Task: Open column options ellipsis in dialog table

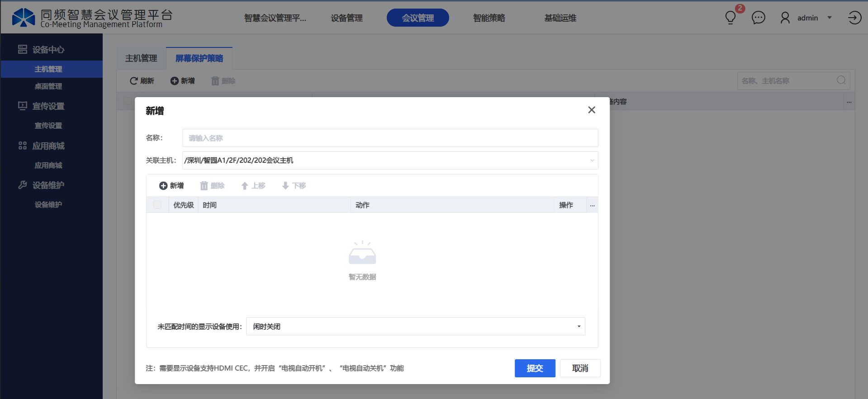Action: coord(592,205)
